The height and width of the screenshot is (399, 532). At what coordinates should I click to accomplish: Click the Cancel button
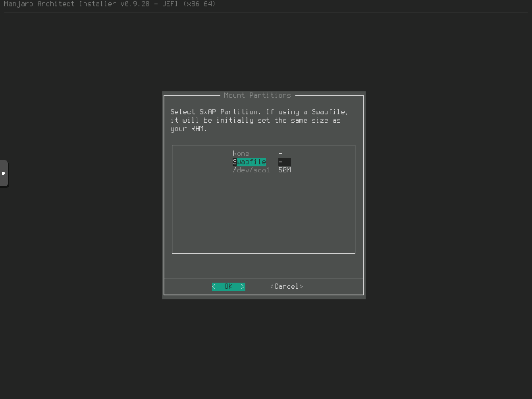[x=286, y=287]
